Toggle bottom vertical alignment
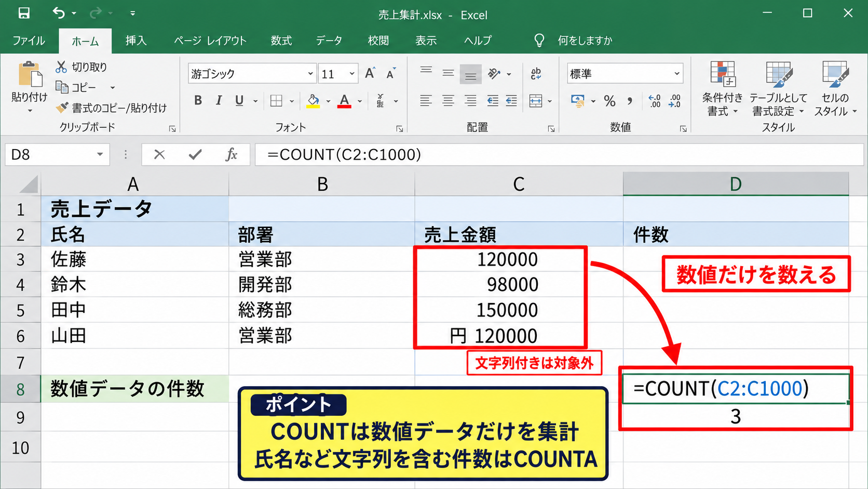 coord(471,74)
